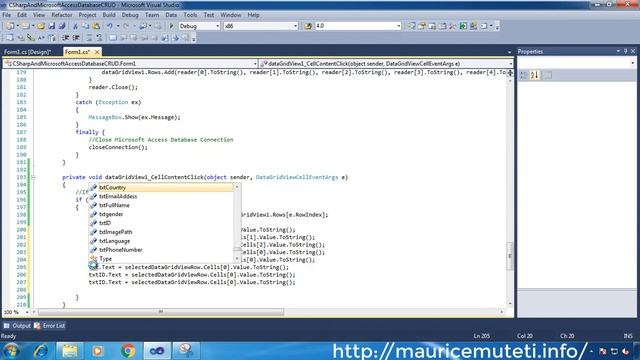Open the Error List tab

click(49, 326)
